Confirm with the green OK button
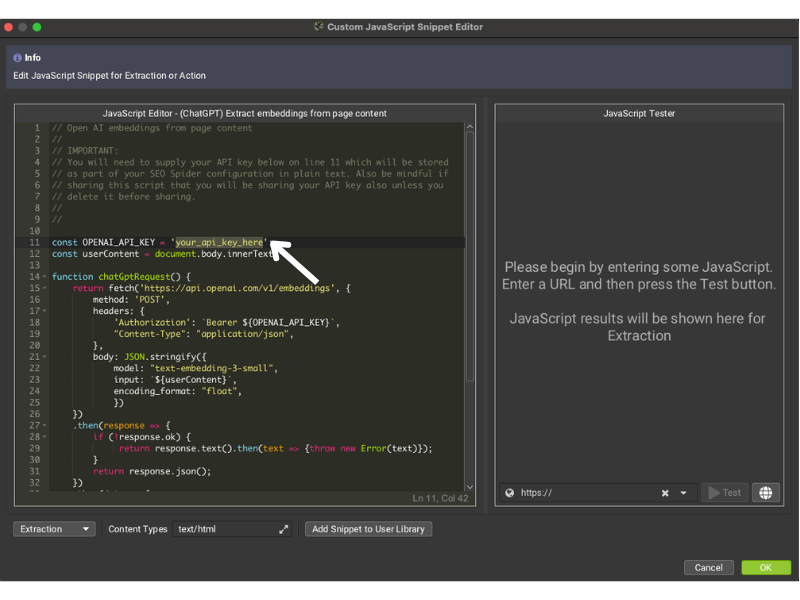 tap(765, 567)
